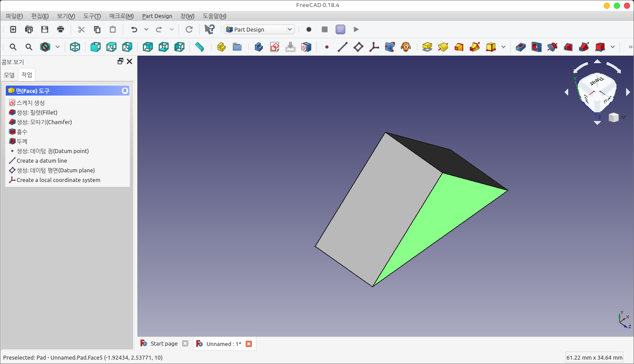Open the draw style dropdown arrow

pos(57,47)
